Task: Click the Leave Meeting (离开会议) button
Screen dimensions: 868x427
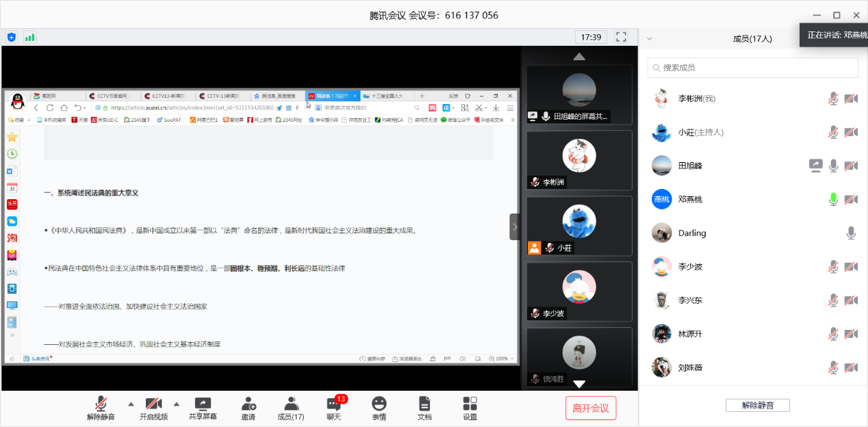Action: 591,409
